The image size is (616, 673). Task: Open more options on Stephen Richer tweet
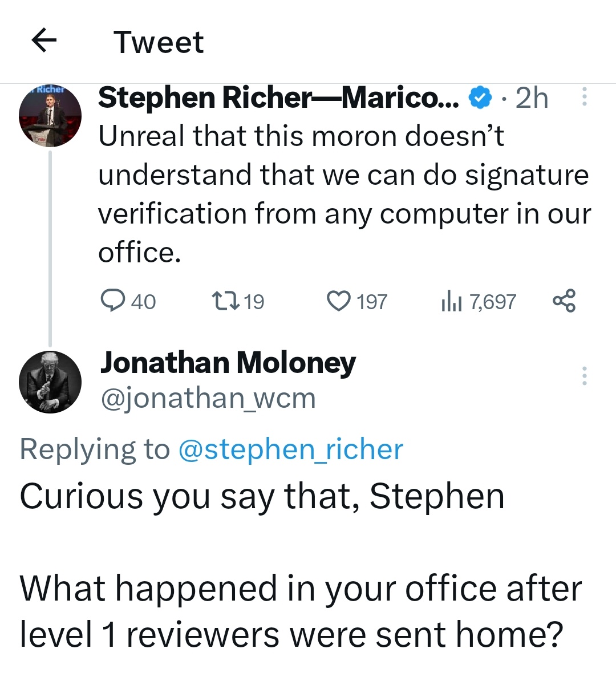(584, 97)
